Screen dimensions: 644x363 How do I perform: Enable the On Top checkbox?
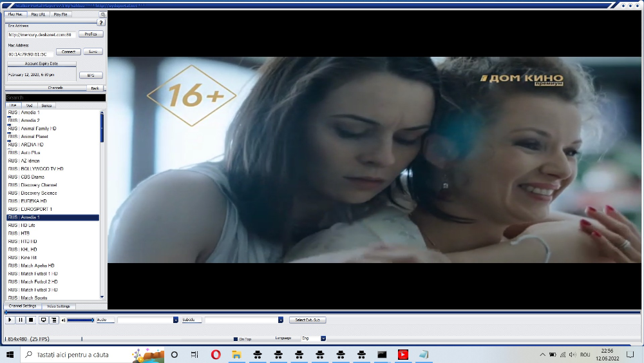(x=236, y=339)
